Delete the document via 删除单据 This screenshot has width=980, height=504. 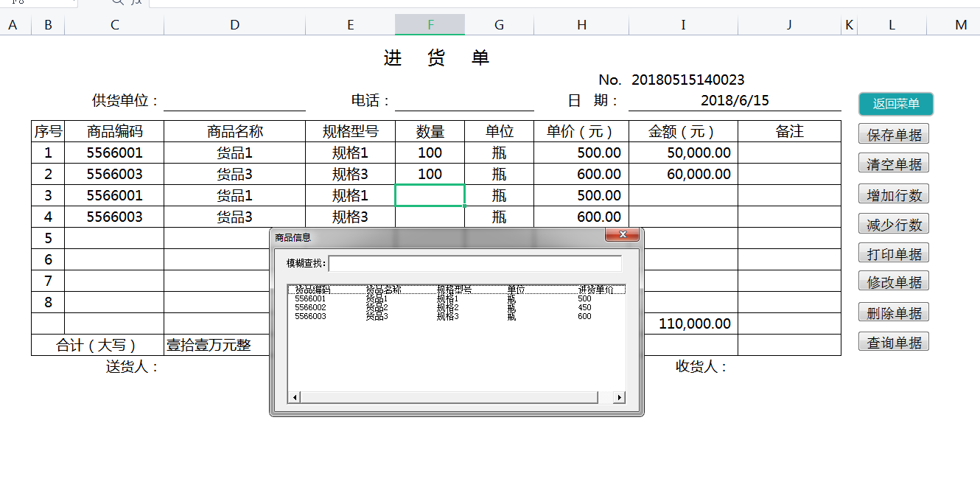894,312
